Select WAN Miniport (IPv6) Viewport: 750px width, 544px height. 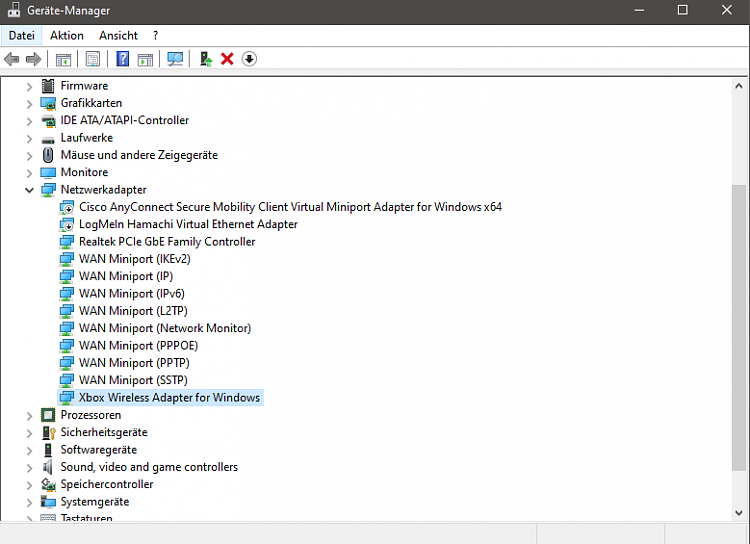132,293
